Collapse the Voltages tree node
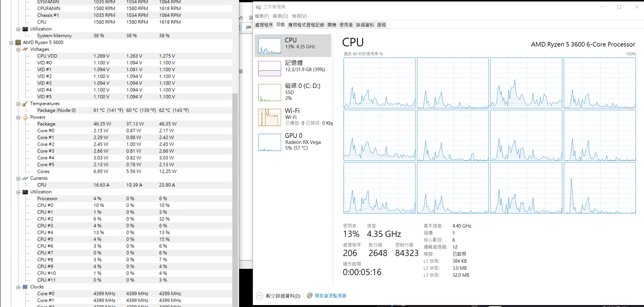The image size is (644, 307). [18, 50]
